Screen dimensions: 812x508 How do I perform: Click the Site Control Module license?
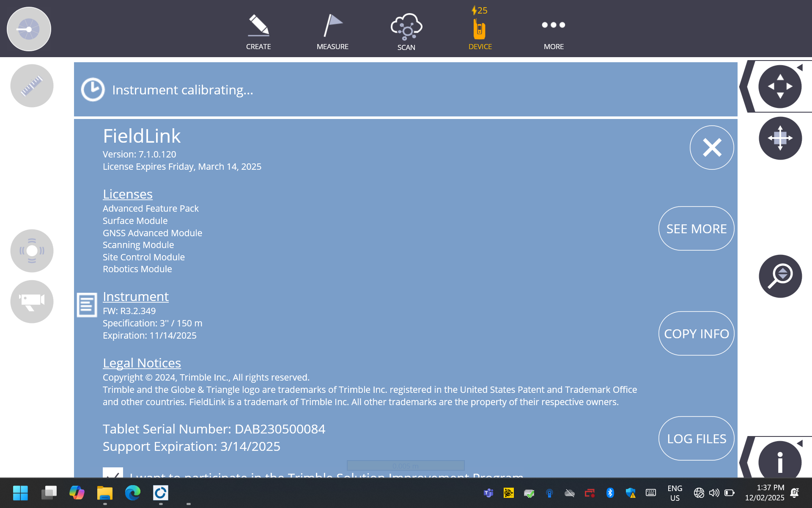[144, 257]
